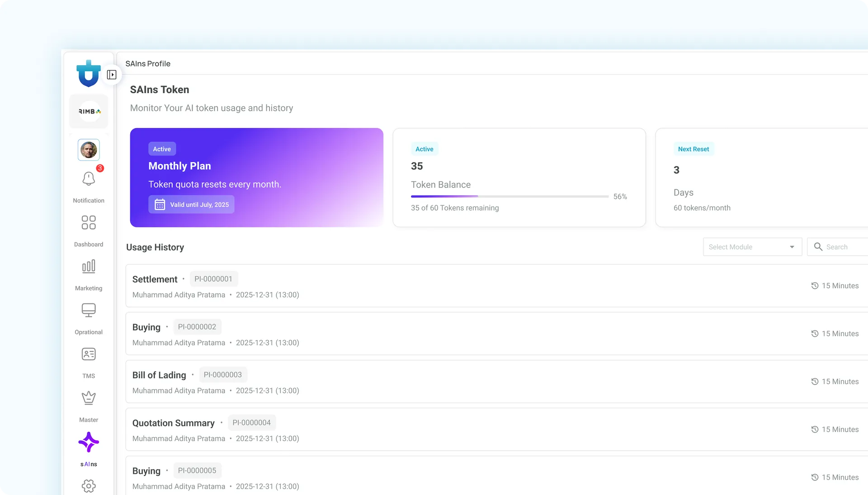Screen dimensions: 868x495
Task: Open the Settlement usage history row
Action: click(x=496, y=286)
